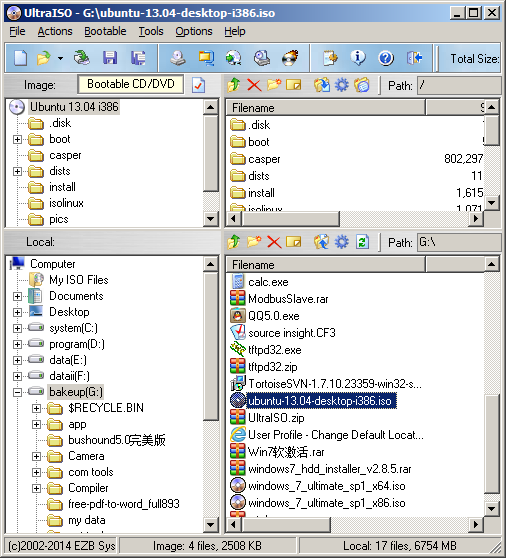Image resolution: width=506 pixels, height=558 pixels.
Task: Expand the dists folder in image tree
Action: pyautogui.click(x=17, y=172)
